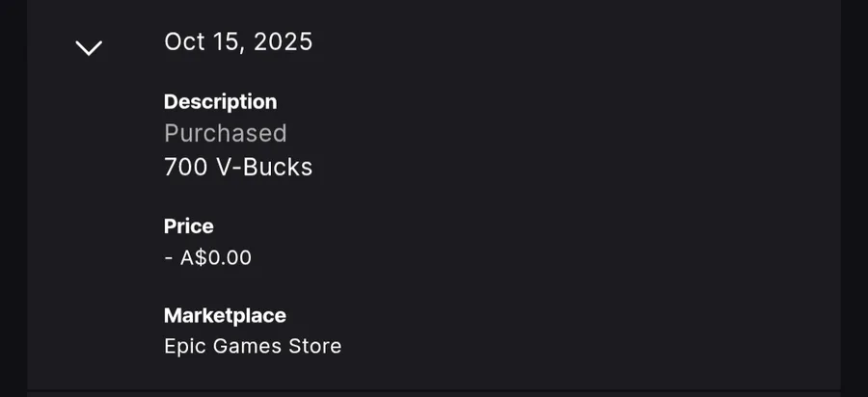
Task: Select the A$0.00 price amount
Action: pyautogui.click(x=216, y=258)
